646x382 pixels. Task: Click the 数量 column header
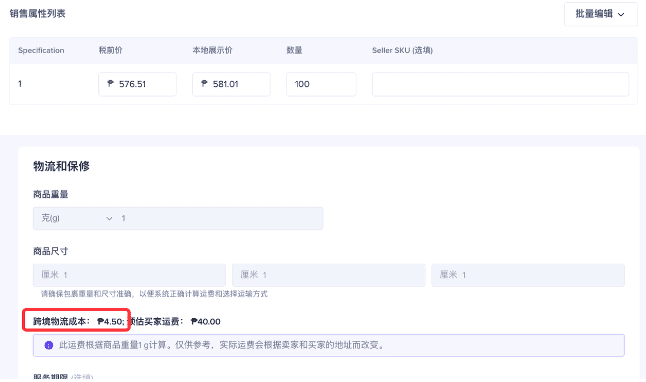point(294,50)
